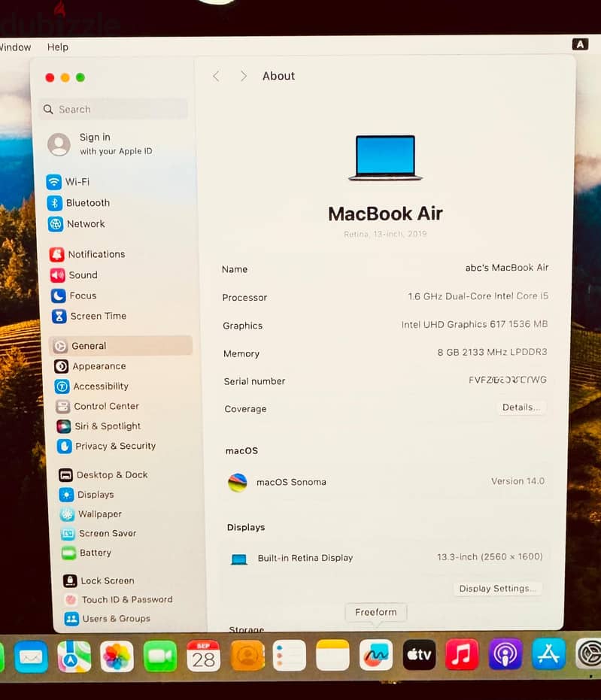The height and width of the screenshot is (700, 601).
Task: Open Lock Screen settings
Action: [99, 580]
